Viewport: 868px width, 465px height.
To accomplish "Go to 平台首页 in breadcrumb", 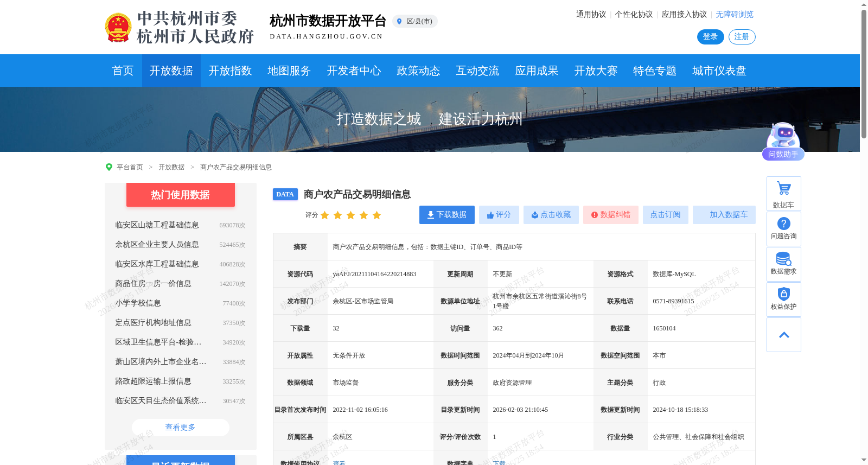I will pos(130,167).
